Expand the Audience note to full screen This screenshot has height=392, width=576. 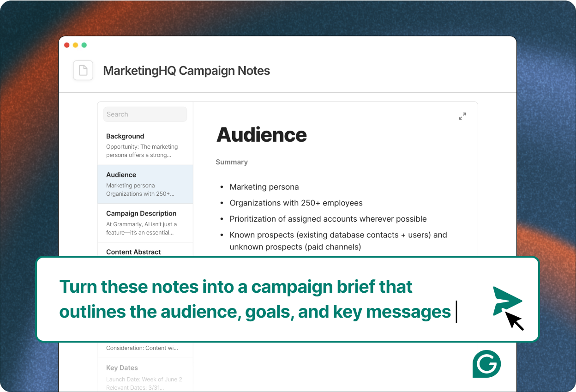point(462,116)
